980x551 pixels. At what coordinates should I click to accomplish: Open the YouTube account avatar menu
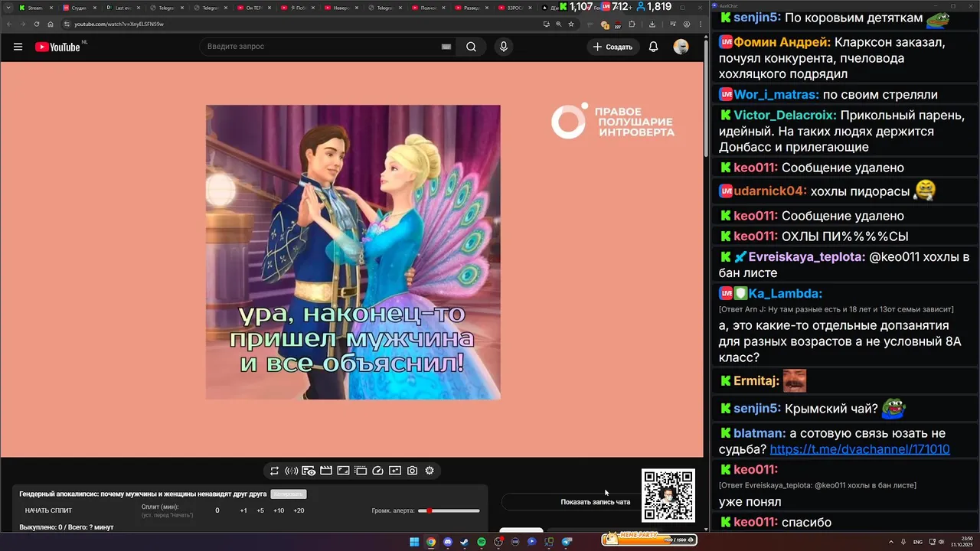(x=681, y=47)
